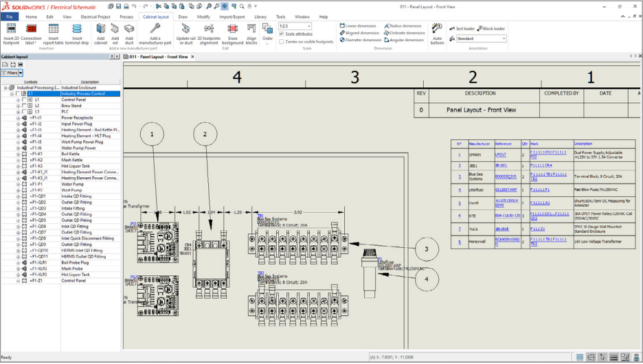Open the 1:2.5 scale dropdown

[308, 26]
